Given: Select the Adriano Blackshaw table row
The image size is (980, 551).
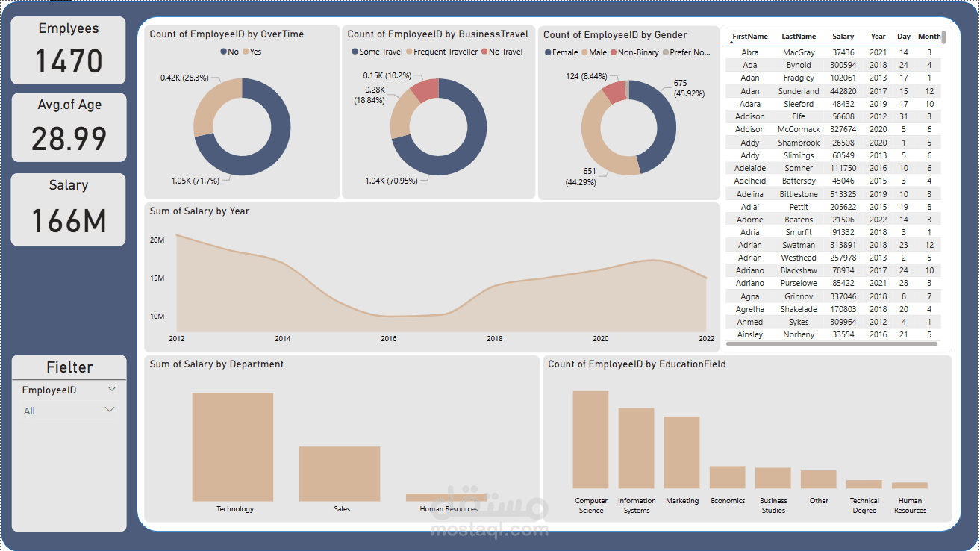Looking at the screenshot, I should click(x=833, y=270).
